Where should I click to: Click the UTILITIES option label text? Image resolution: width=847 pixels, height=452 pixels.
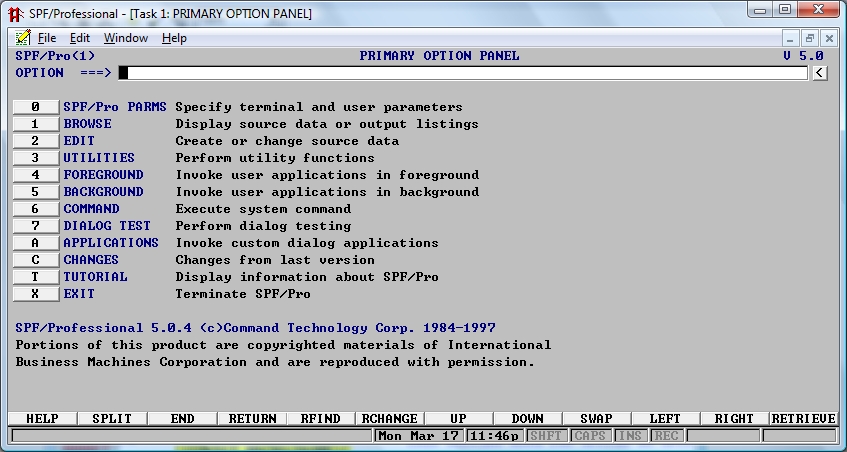(99, 158)
